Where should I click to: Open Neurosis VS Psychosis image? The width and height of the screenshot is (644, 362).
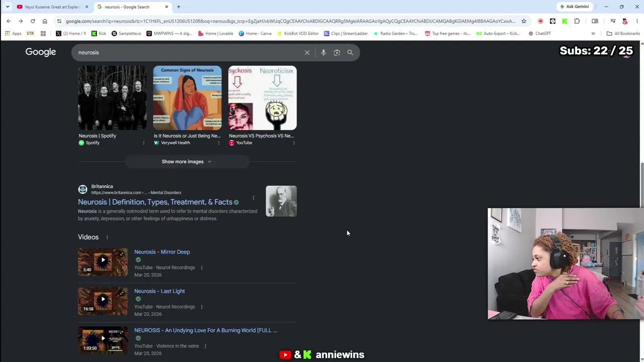coord(263,98)
